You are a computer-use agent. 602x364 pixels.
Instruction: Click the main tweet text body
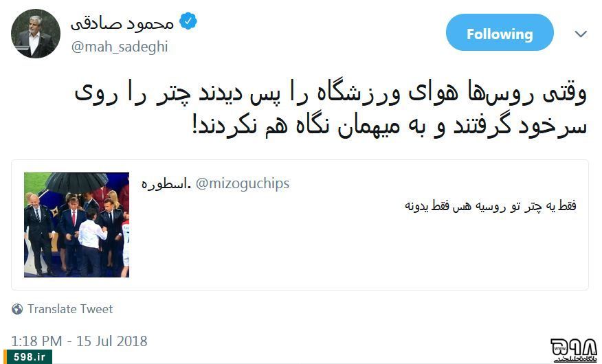point(331,109)
